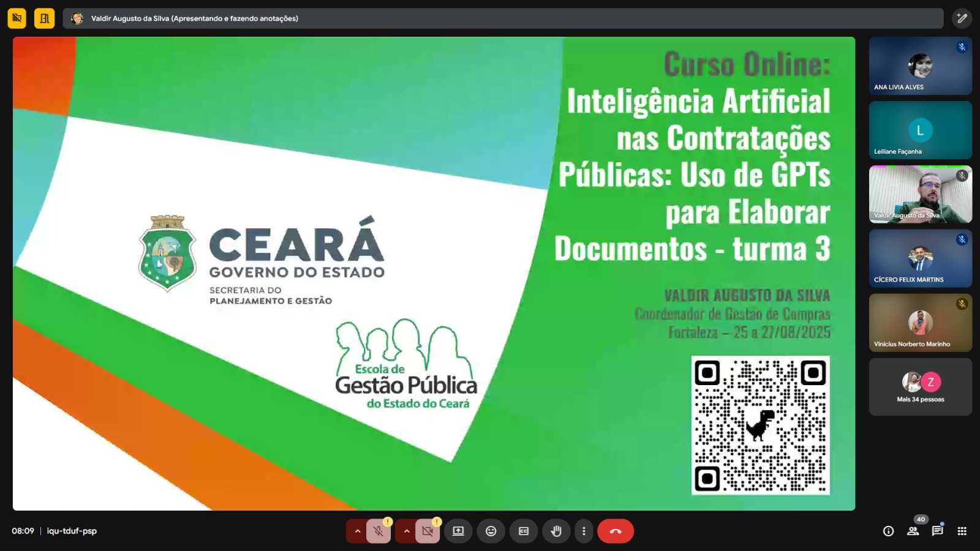
Task: Show the participants list
Action: click(913, 531)
